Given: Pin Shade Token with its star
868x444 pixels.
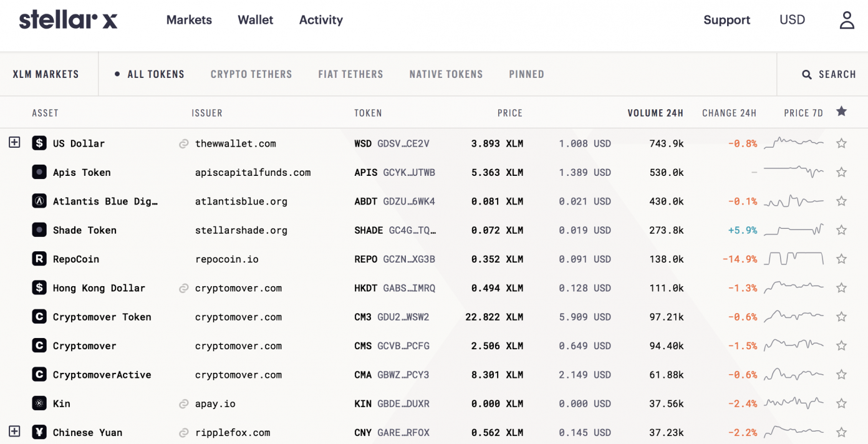Looking at the screenshot, I should click(x=841, y=230).
